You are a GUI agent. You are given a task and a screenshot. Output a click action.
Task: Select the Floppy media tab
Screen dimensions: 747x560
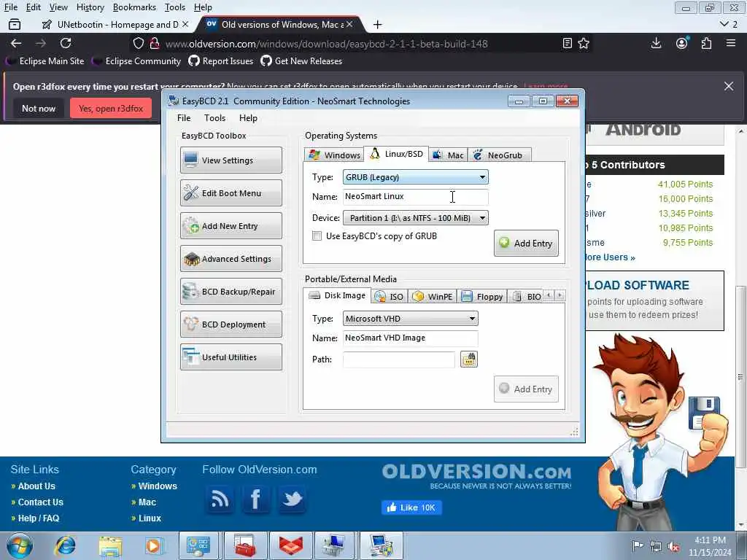click(x=482, y=296)
